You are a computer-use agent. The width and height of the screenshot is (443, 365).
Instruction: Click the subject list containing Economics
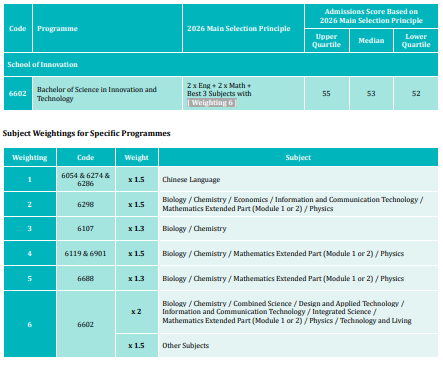tap(298, 204)
